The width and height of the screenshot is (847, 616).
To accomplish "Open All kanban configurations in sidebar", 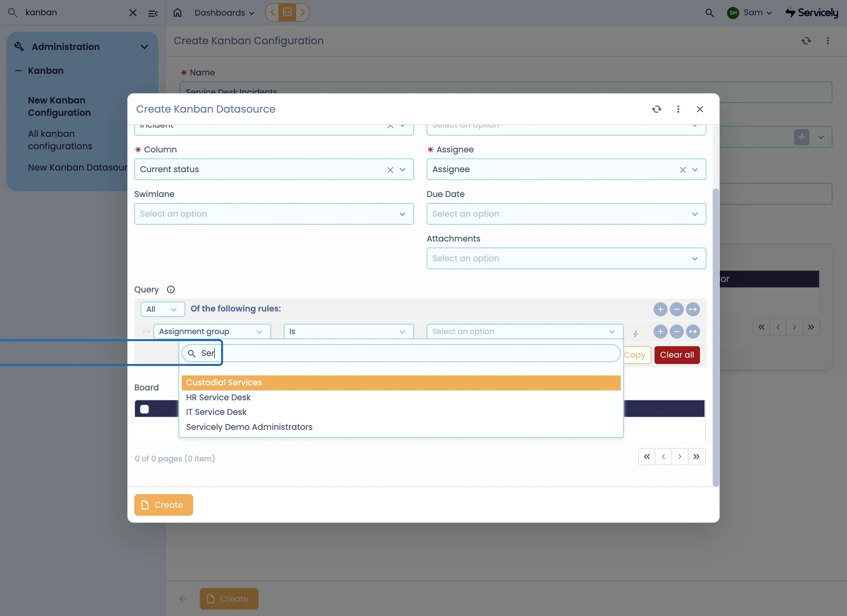I will tap(60, 140).
